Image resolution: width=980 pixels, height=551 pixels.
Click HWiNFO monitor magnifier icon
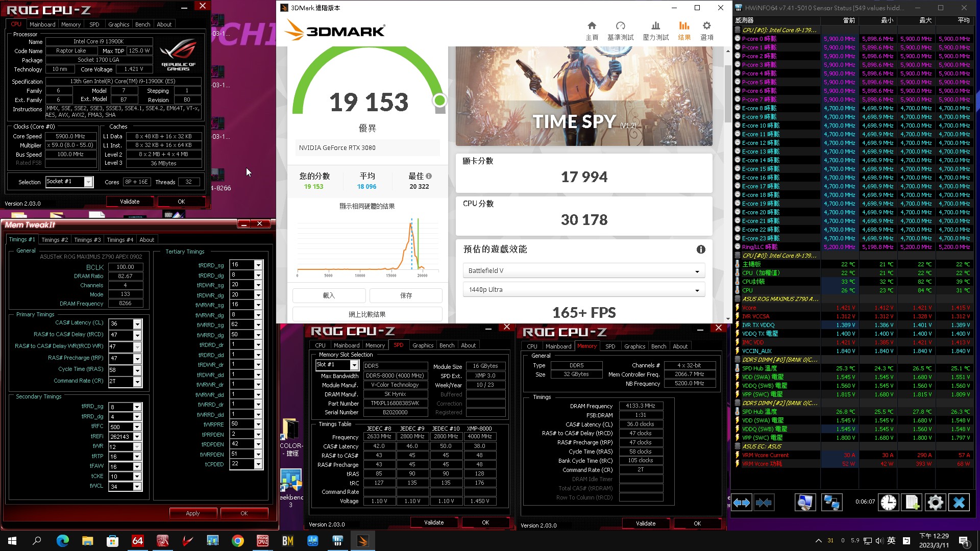(805, 503)
